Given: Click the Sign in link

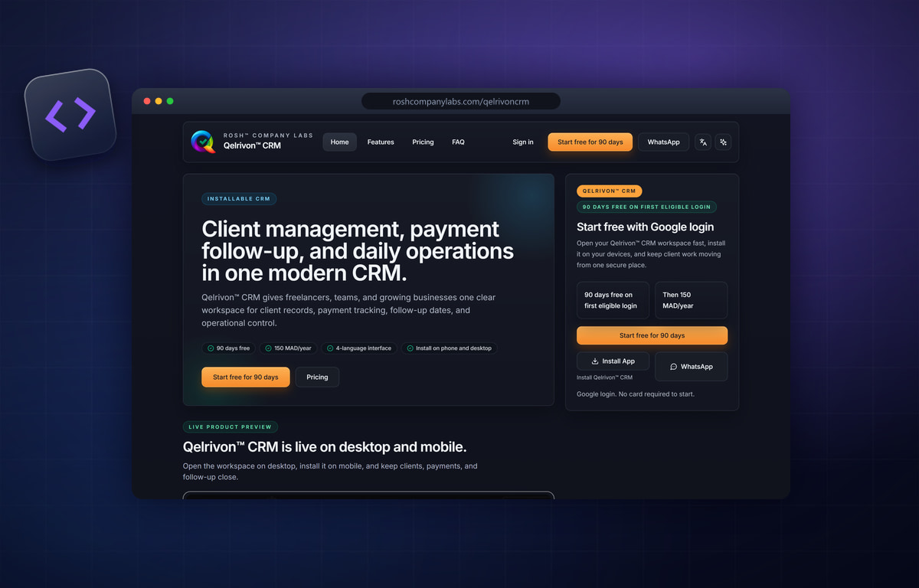Looking at the screenshot, I should 523,142.
